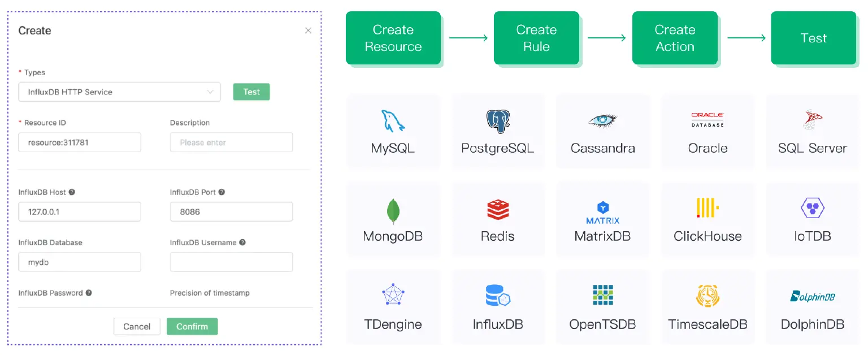Open the Cassandra integration
This screenshot has width=868, height=355.
click(x=602, y=131)
